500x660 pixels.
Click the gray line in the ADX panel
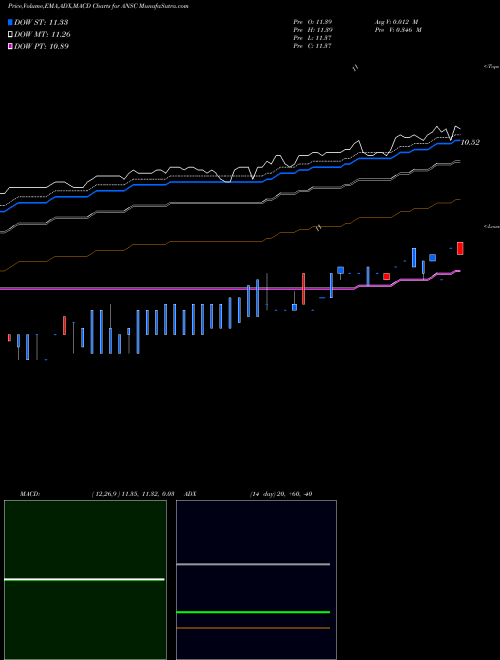pos(253,564)
